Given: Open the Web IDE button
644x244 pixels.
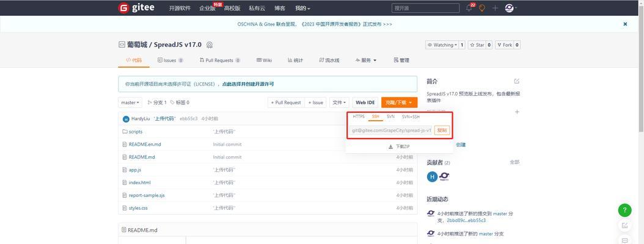Looking at the screenshot, I should [365, 102].
